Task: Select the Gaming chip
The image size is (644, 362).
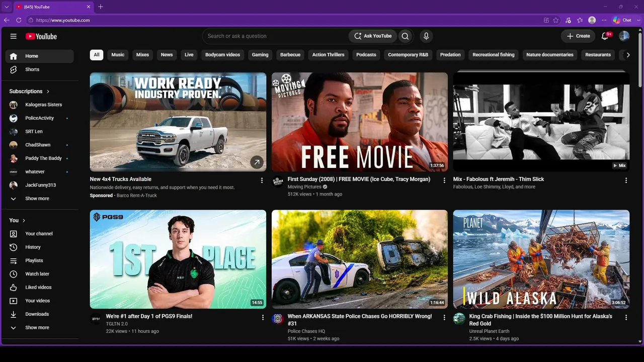Action: 260,55
